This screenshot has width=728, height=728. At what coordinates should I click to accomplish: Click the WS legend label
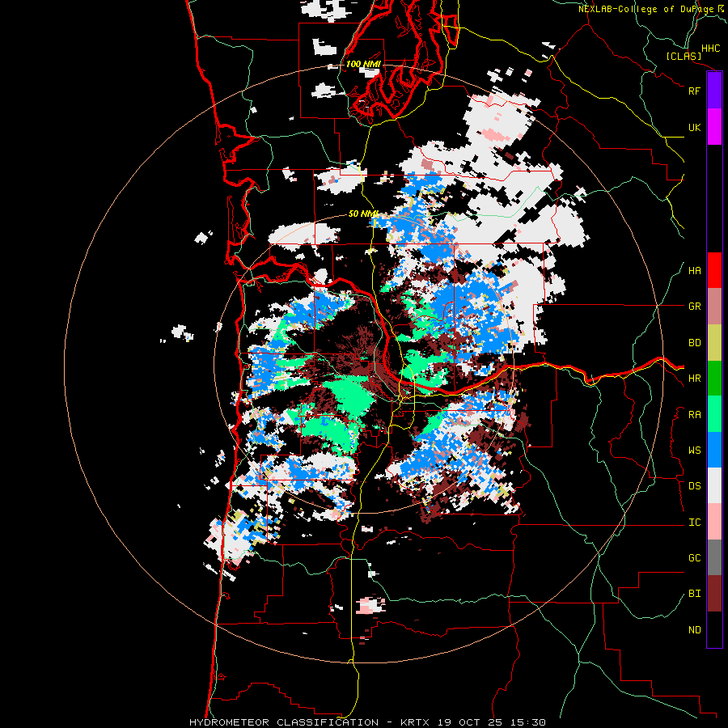(x=694, y=451)
